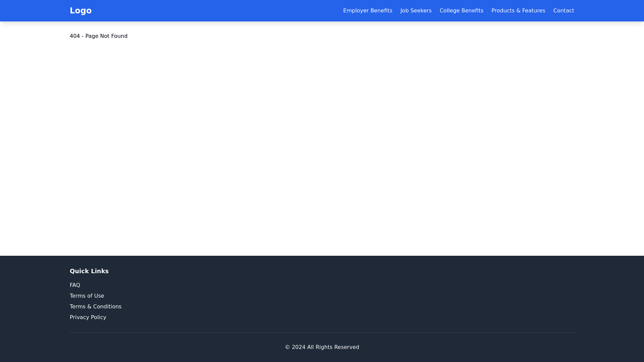The height and width of the screenshot is (362, 644).
Task: Click the footer horizontal divider line
Action: (x=322, y=332)
